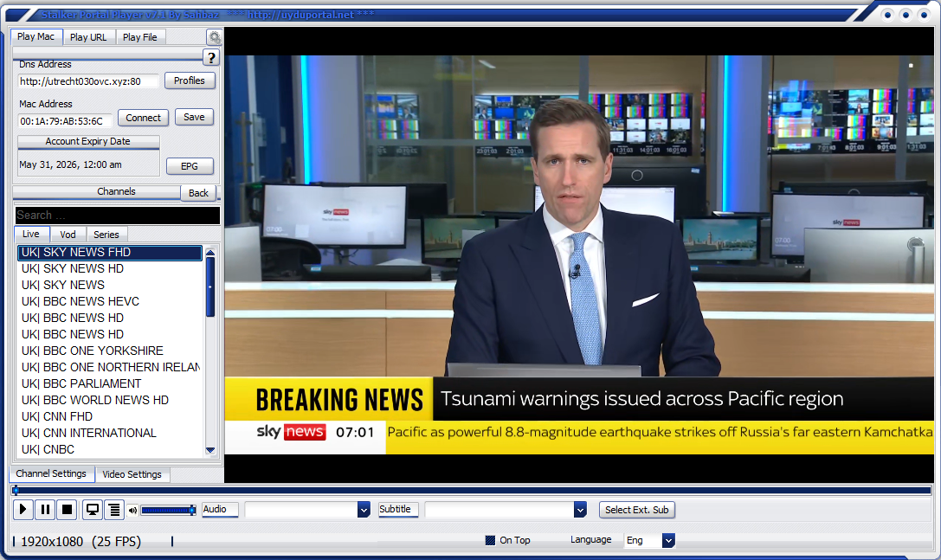This screenshot has height=560, width=941.
Task: Stop the video playback
Action: click(x=68, y=510)
